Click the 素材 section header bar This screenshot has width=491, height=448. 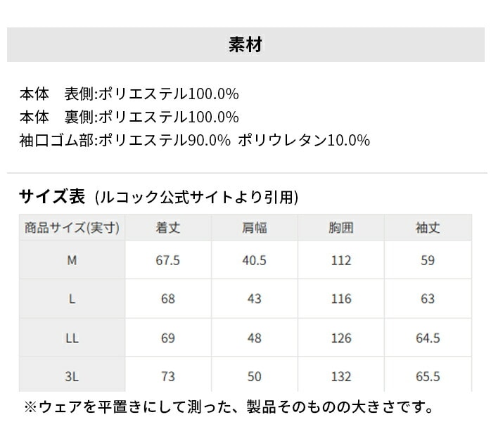pos(245,45)
